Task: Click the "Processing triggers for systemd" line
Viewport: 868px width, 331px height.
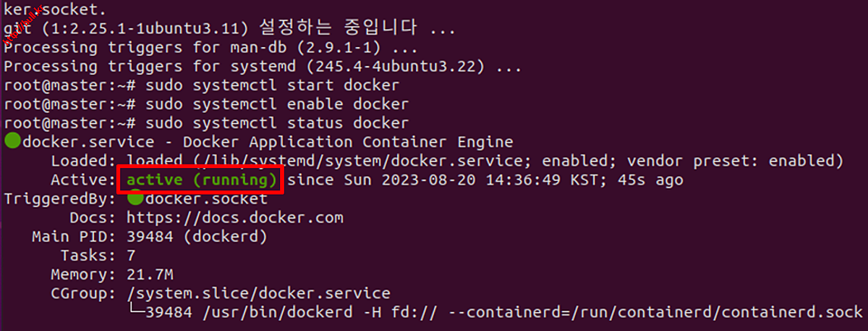Action: click(x=263, y=67)
